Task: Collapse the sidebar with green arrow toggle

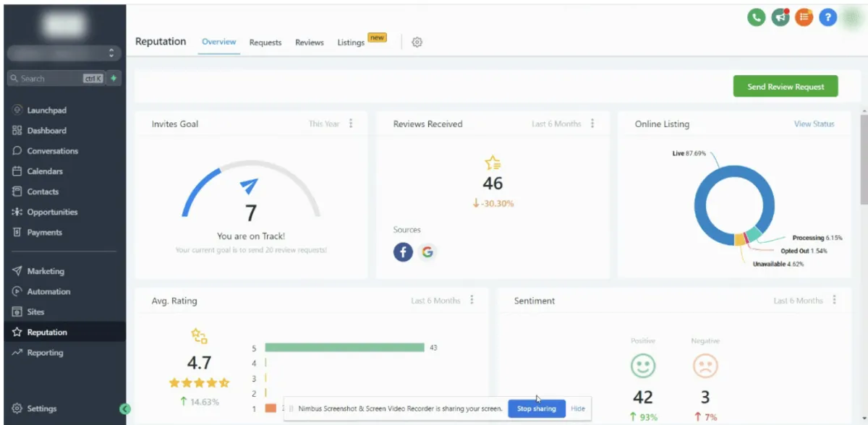Action: click(124, 409)
